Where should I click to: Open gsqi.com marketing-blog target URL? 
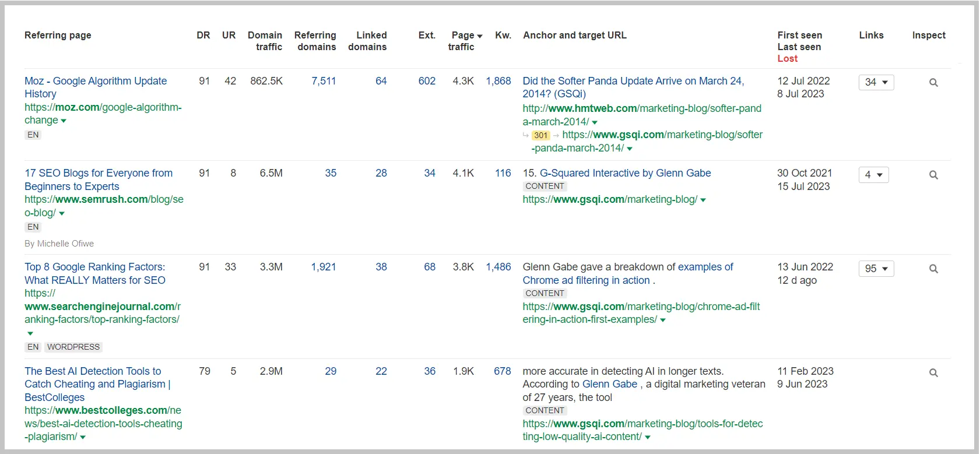point(610,199)
